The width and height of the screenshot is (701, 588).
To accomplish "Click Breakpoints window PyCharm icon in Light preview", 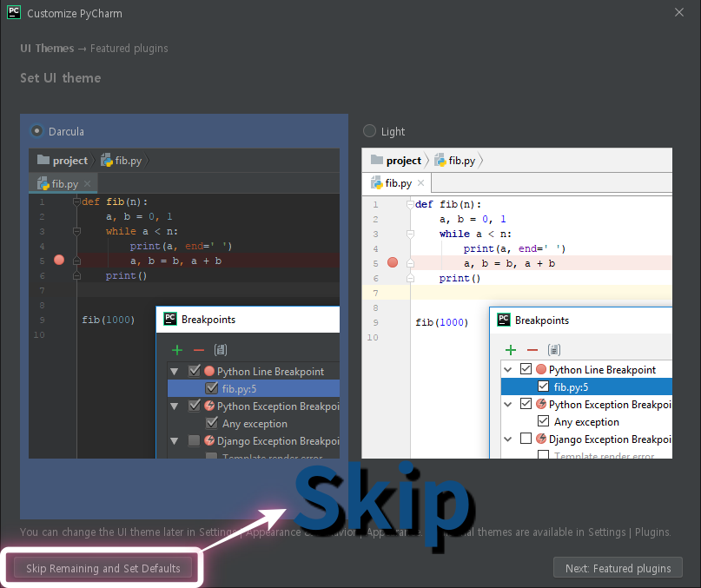I will [x=504, y=320].
